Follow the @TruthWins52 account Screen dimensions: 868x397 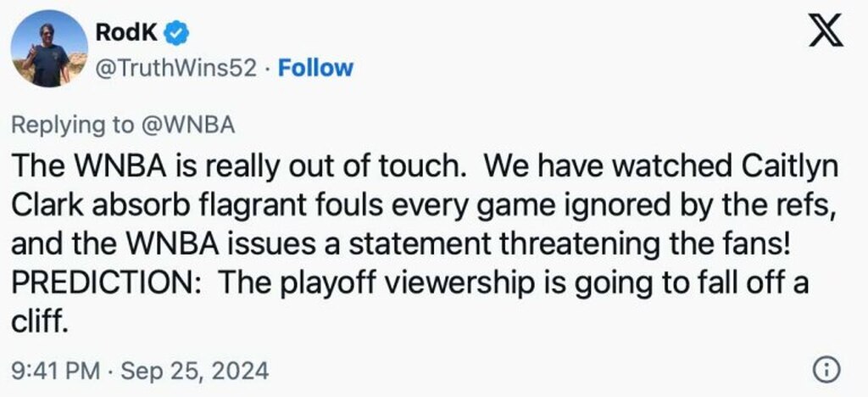tap(315, 68)
